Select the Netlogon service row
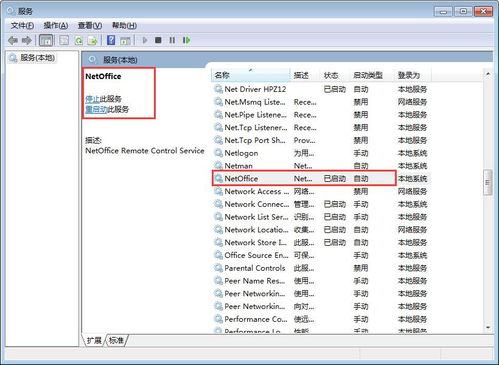 pos(321,153)
